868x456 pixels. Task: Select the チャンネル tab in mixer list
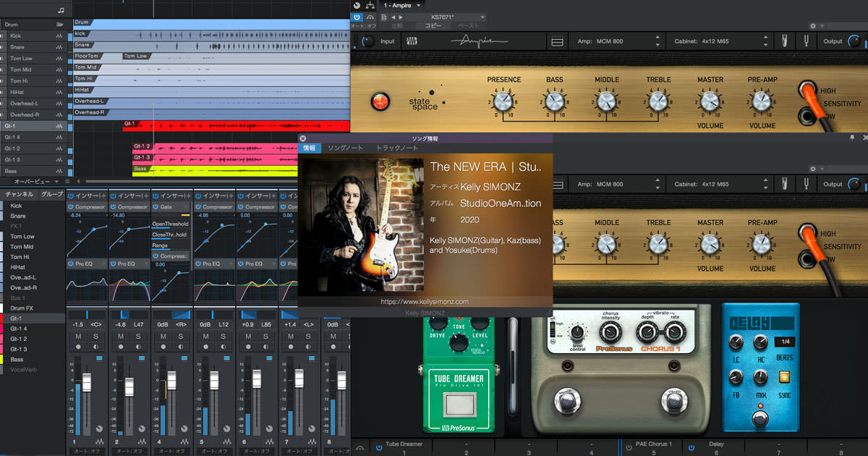pyautogui.click(x=19, y=194)
